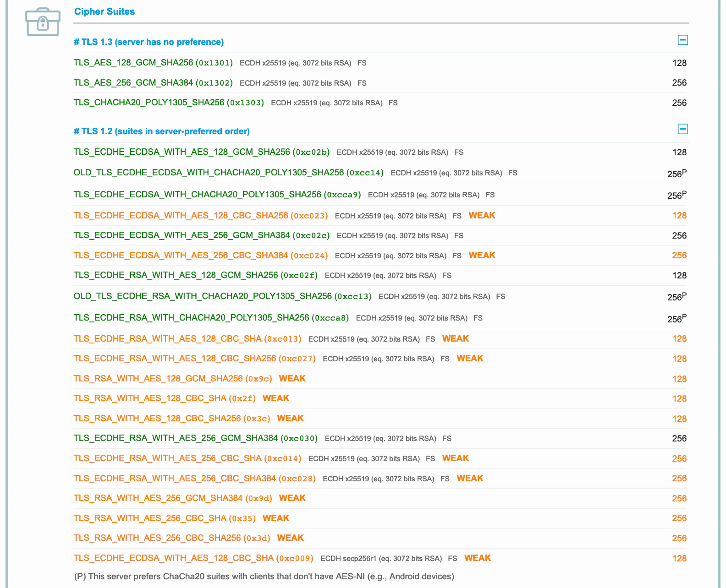Select the TLS_ECDHE_RSA_WITH_AES_128_CBC_SHA (0xc013) suite
726x588 pixels.
tap(187, 339)
